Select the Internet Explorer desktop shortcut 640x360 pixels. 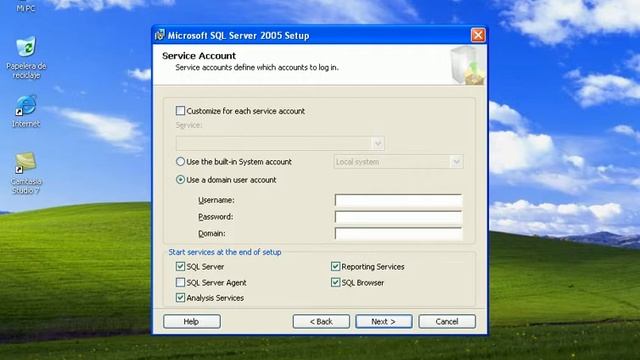click(x=26, y=111)
